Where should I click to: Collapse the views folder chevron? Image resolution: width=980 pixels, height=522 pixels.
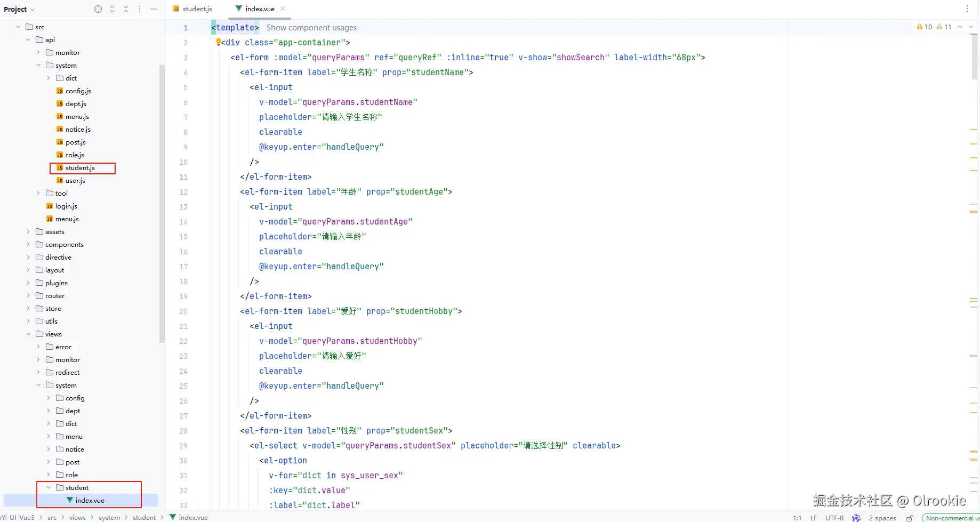click(28, 334)
